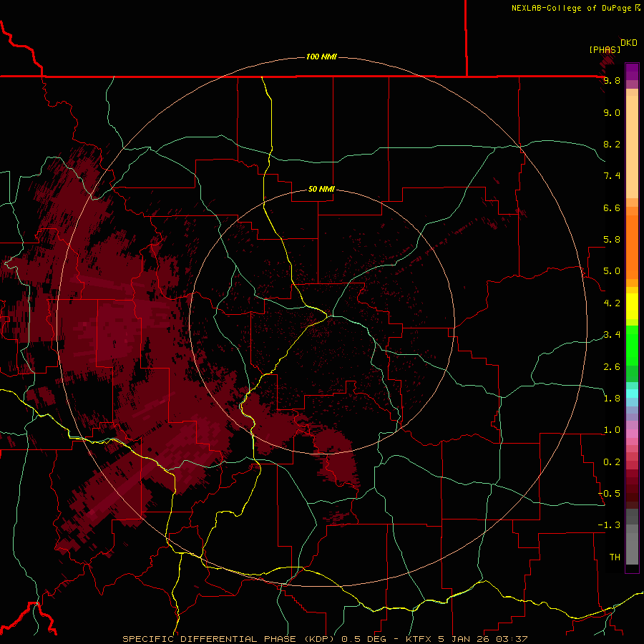Pick the light peach segment of color bar

[x=632, y=148]
